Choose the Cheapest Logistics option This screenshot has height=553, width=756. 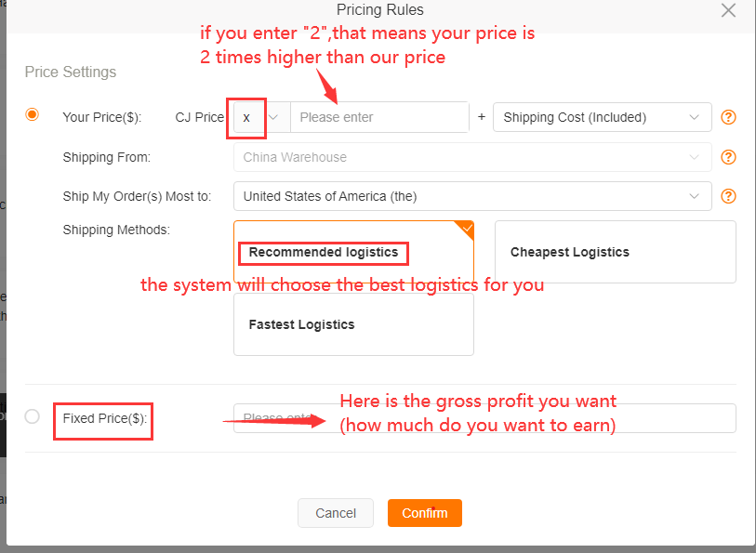pyautogui.click(x=615, y=252)
